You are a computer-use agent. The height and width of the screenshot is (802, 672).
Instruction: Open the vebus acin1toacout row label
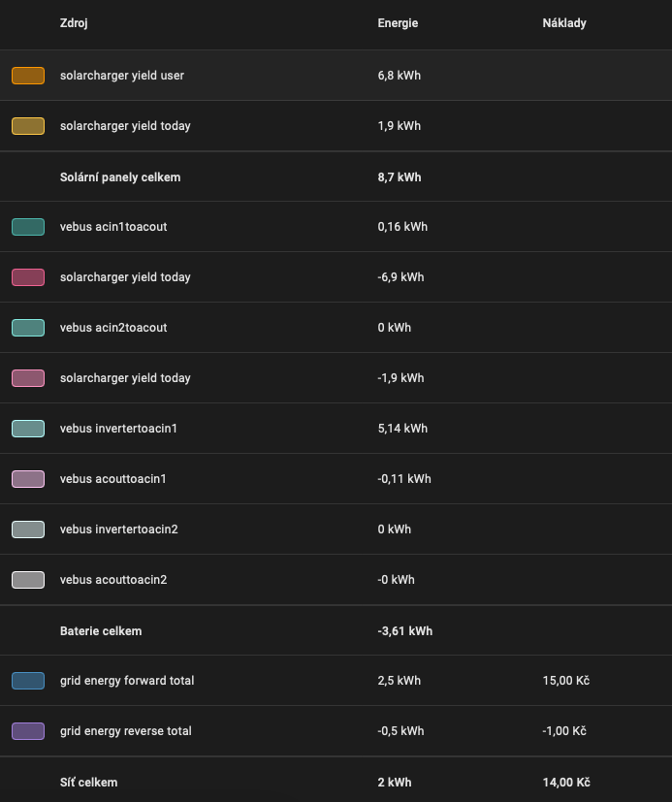click(x=113, y=227)
